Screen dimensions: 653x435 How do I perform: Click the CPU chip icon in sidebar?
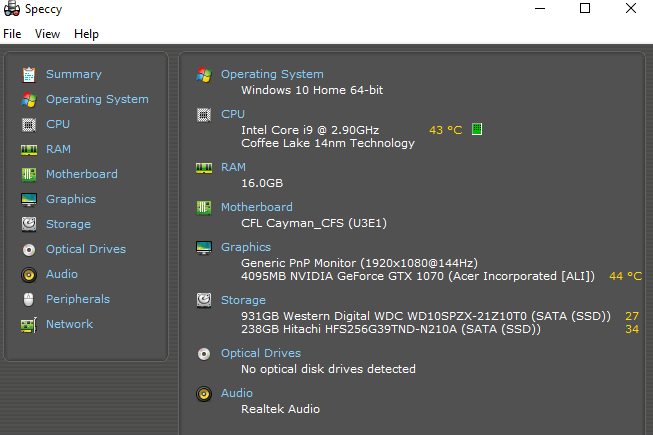coord(29,124)
